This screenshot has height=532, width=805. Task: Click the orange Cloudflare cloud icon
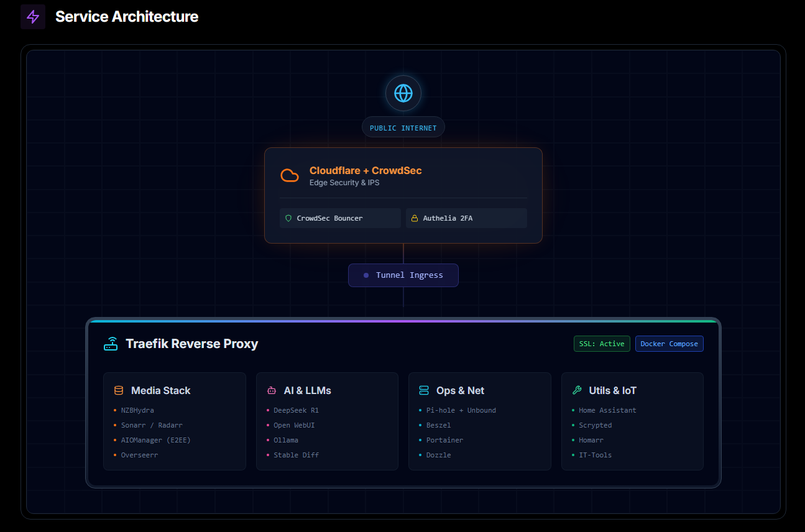tap(290, 175)
